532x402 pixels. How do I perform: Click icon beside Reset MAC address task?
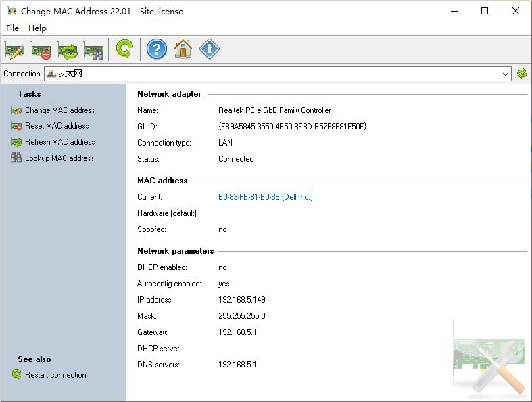coord(16,126)
